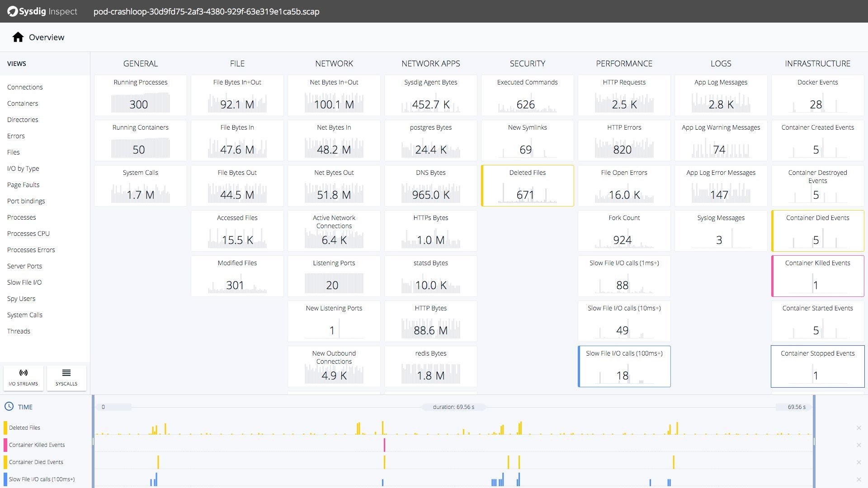Select the HTTP Requests tile

[624, 95]
